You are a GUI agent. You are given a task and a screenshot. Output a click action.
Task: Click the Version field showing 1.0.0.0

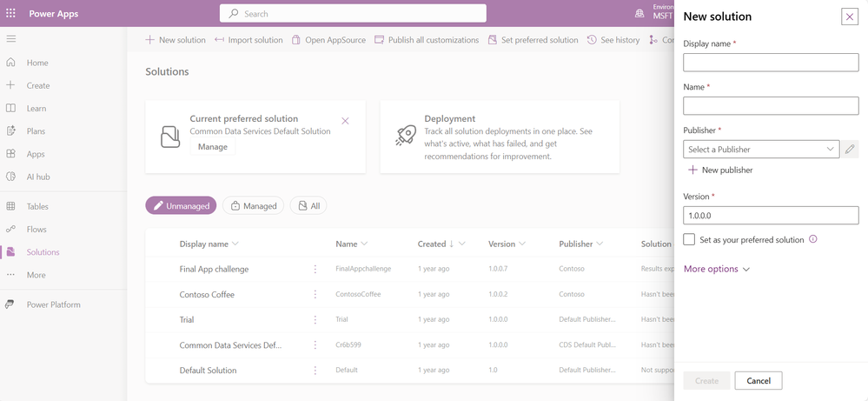[771, 215]
